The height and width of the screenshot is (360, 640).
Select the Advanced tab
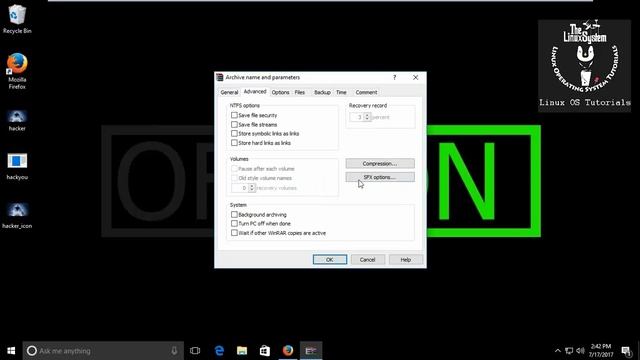[x=255, y=92]
